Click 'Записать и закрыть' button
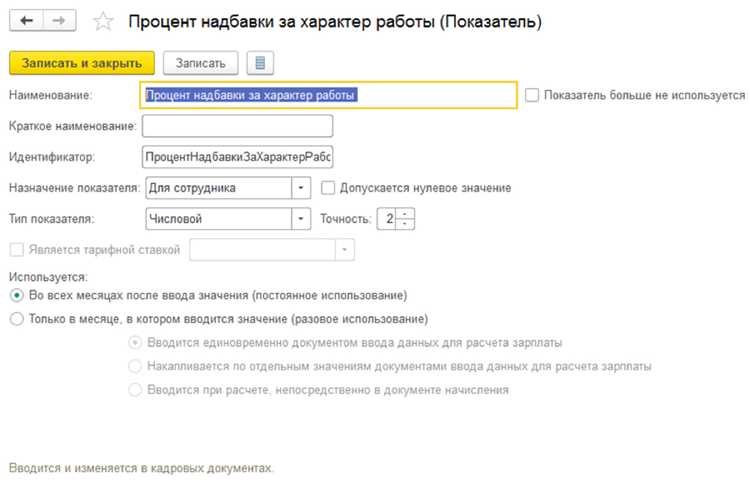The height and width of the screenshot is (483, 750). pyautogui.click(x=82, y=63)
